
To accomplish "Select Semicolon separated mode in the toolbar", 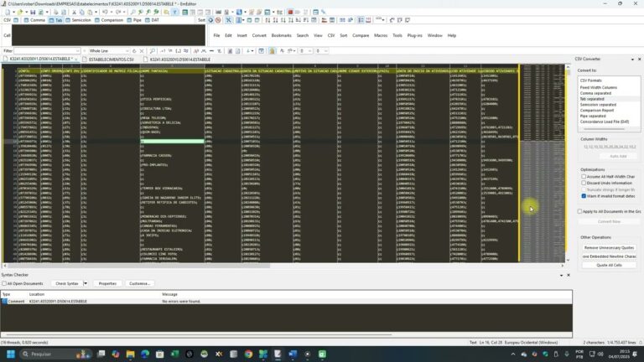I will [80, 19].
